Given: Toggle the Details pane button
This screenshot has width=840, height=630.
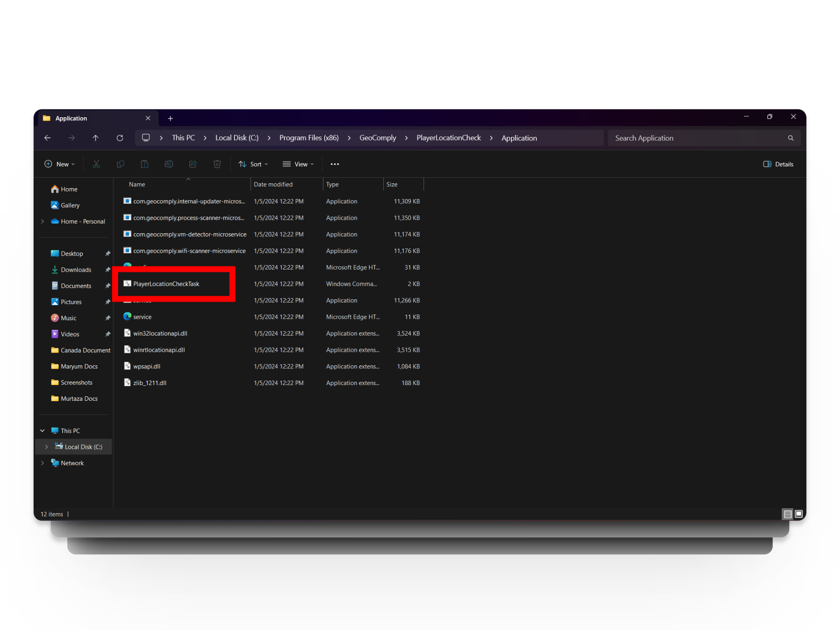Looking at the screenshot, I should 778,164.
